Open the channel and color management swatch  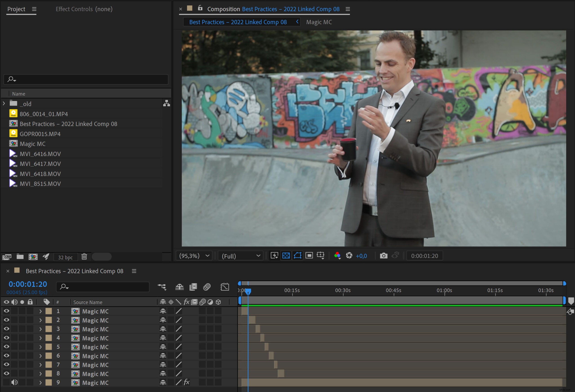click(x=337, y=256)
